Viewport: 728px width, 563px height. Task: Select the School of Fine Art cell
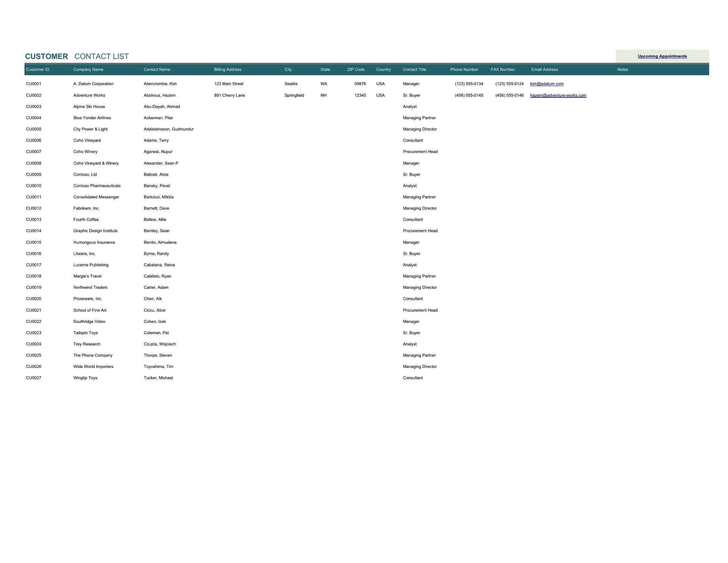(90, 311)
